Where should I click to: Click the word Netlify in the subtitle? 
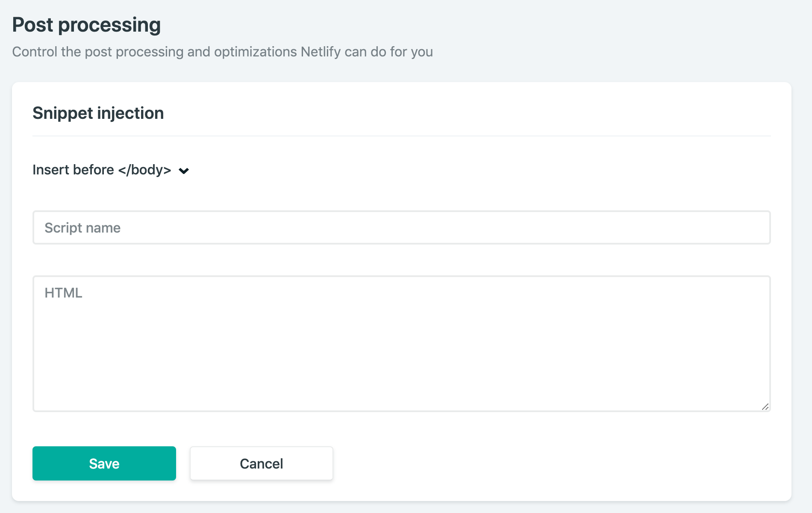coord(321,52)
